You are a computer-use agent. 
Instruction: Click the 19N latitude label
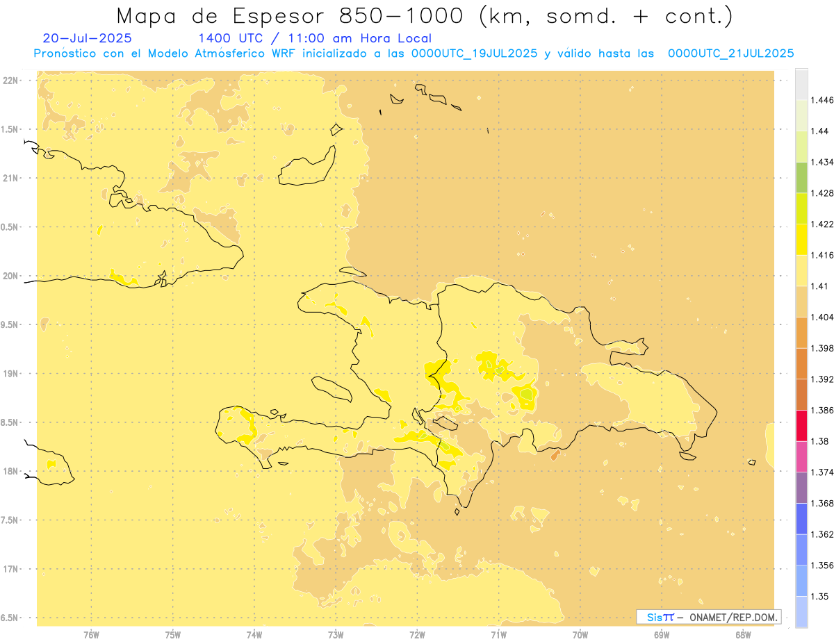pyautogui.click(x=11, y=373)
